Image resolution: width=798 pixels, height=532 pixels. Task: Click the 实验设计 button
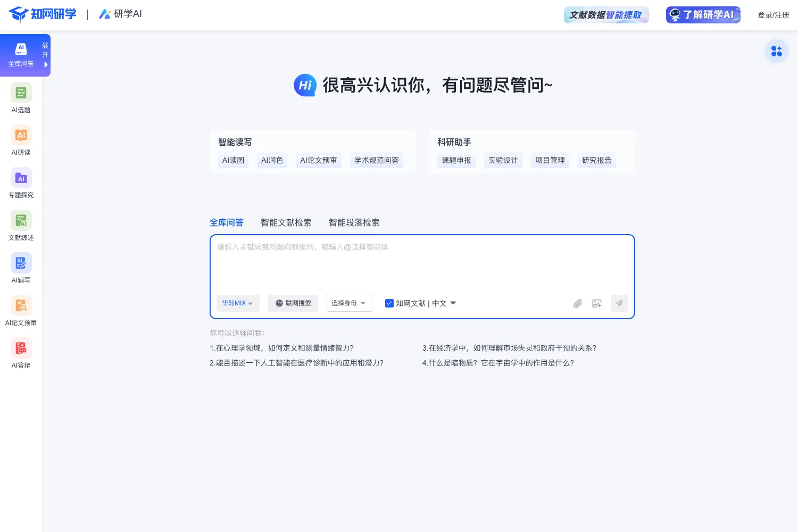(x=503, y=160)
